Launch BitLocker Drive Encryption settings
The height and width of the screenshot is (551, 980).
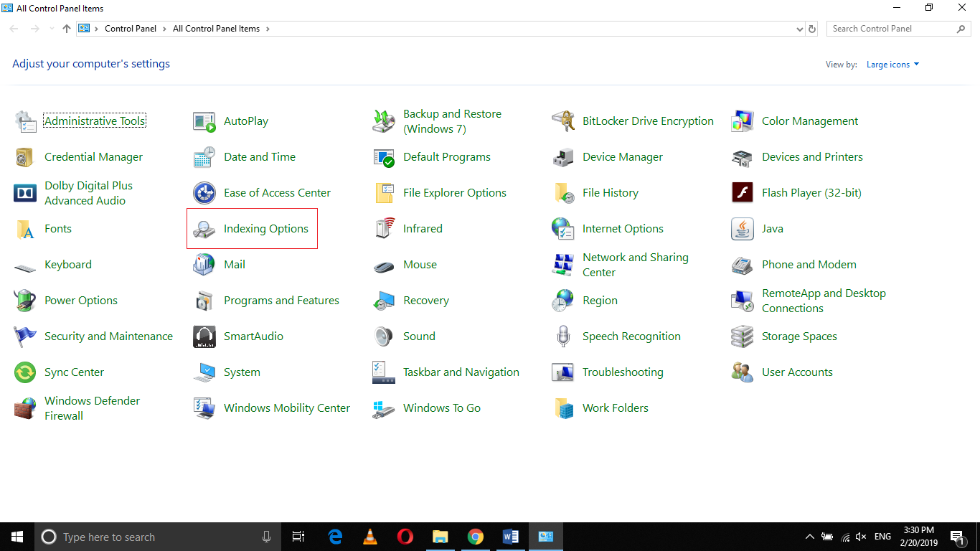648,121
